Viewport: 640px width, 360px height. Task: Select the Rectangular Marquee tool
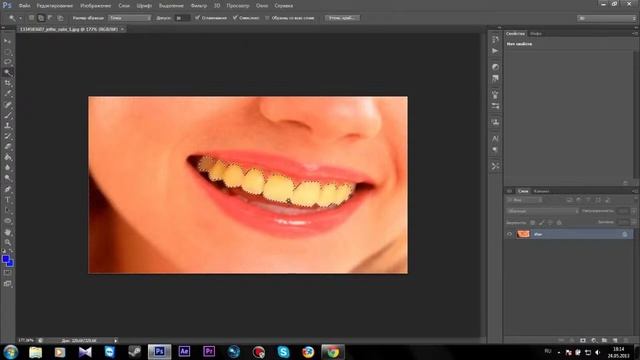(7, 51)
